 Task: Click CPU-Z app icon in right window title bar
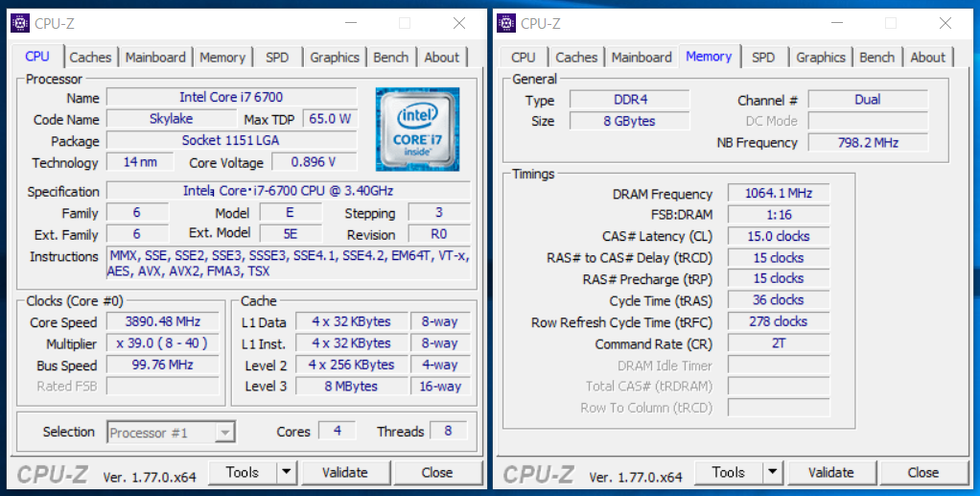(506, 23)
